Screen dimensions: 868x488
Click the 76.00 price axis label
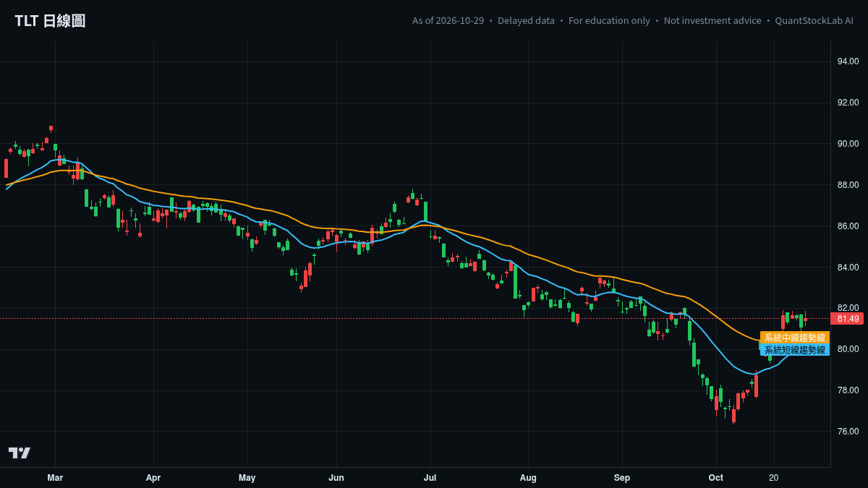click(848, 432)
